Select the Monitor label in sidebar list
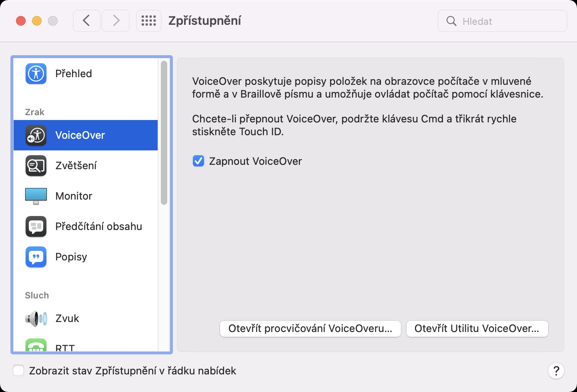Image resolution: width=577 pixels, height=392 pixels. [x=74, y=196]
